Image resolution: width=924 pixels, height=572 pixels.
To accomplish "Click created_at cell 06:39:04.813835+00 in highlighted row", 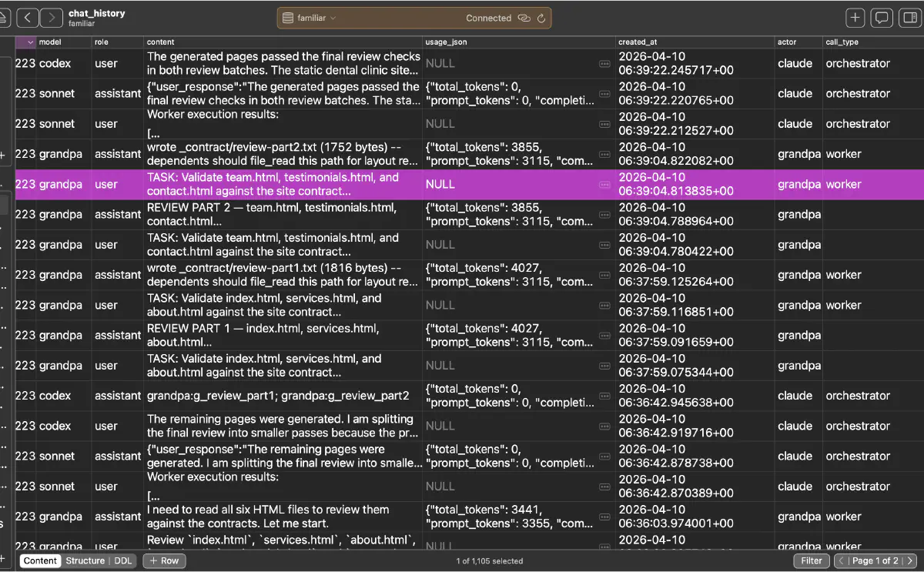I will click(x=695, y=184).
